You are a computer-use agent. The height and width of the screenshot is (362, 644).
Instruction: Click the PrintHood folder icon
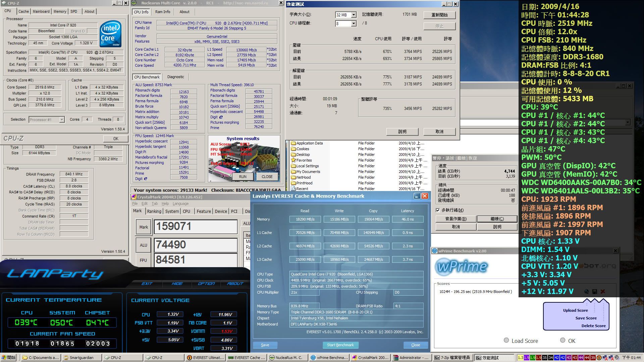pyautogui.click(x=293, y=183)
